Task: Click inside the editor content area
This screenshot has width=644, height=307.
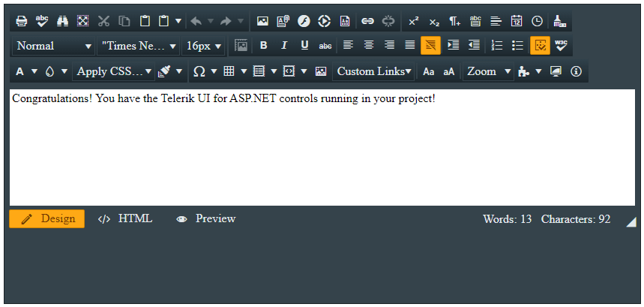Action: [x=322, y=150]
